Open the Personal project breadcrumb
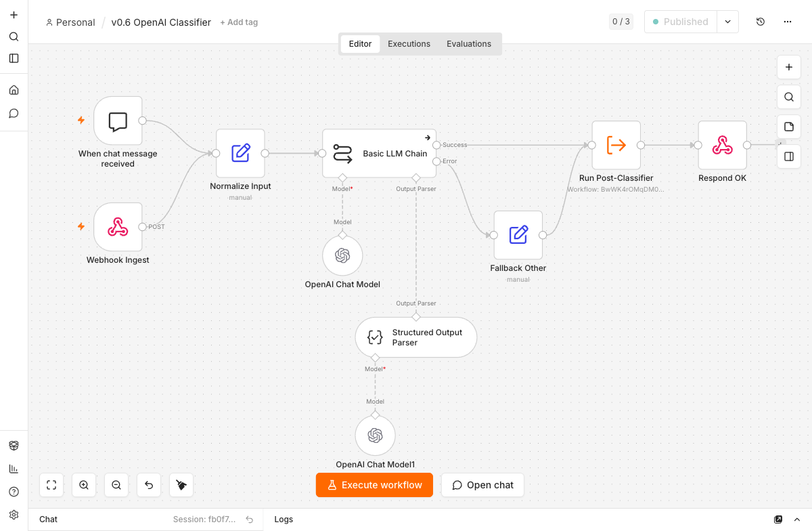812x531 pixels. [70, 22]
